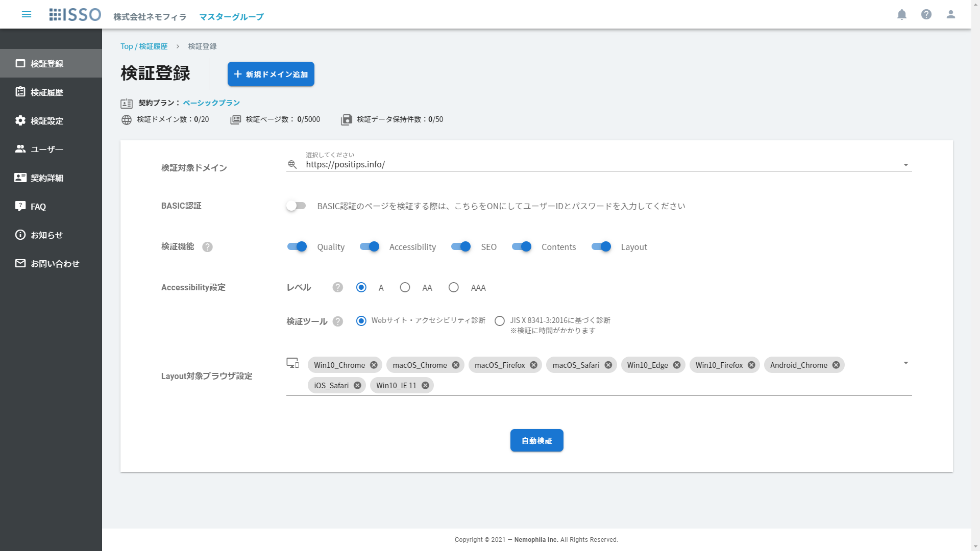Click the 新規ドメイン追加 button
This screenshot has height=551, width=980.
click(271, 74)
